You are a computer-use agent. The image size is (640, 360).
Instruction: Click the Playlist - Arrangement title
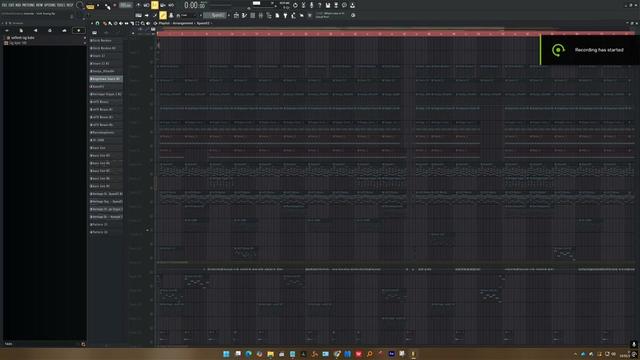(x=176, y=23)
